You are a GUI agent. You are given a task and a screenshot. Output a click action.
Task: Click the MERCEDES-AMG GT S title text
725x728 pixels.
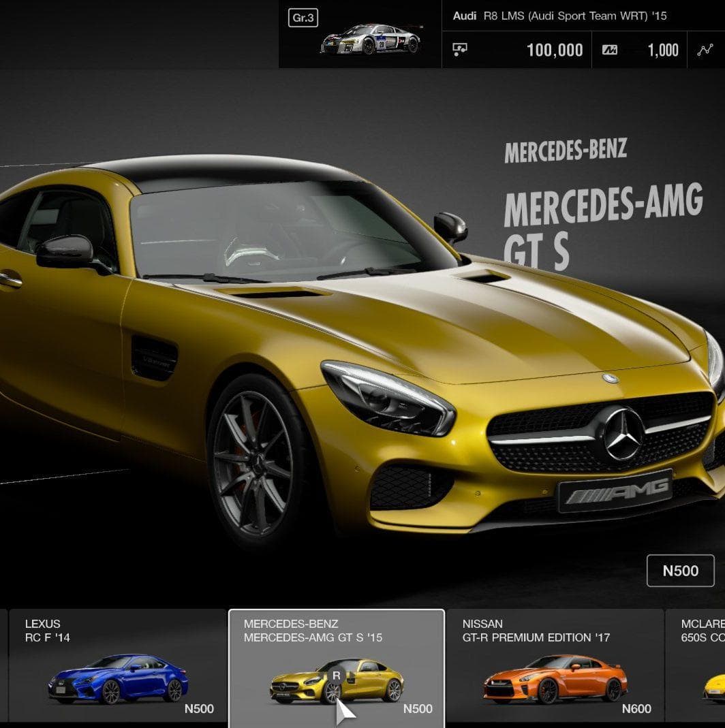(602, 223)
